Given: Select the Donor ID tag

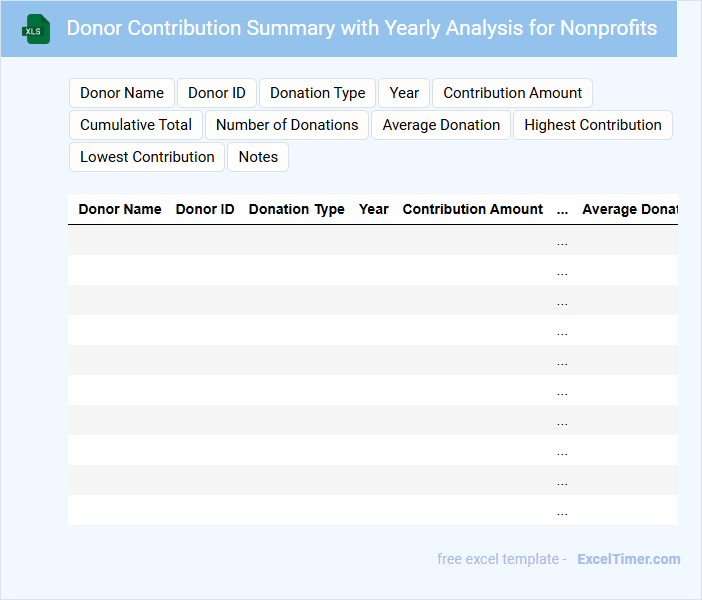Looking at the screenshot, I should pyautogui.click(x=217, y=93).
